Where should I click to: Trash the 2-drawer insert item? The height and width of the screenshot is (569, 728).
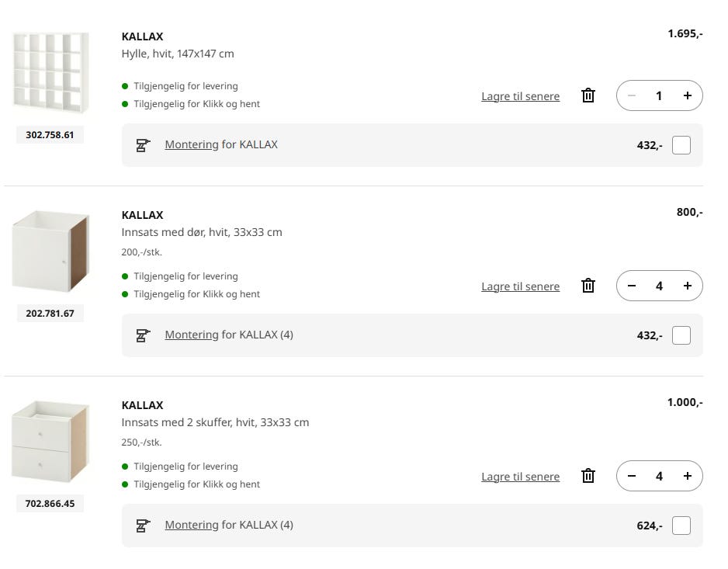coord(588,477)
